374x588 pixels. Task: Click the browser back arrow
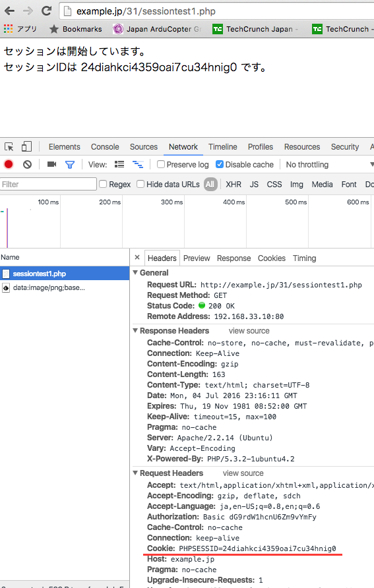[x=10, y=11]
